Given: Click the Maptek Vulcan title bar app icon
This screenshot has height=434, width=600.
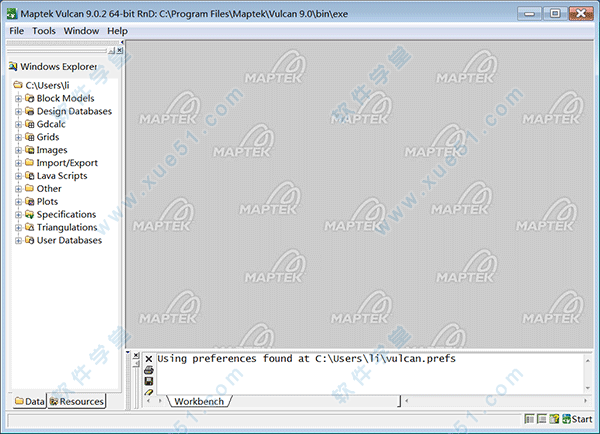Looking at the screenshot, I should pyautogui.click(x=12, y=14).
